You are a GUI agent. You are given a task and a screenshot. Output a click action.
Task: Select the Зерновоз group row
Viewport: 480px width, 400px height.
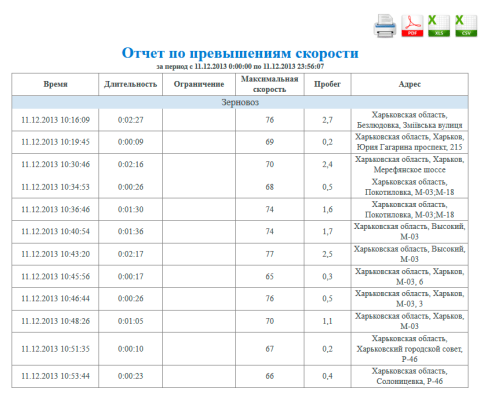point(240,102)
